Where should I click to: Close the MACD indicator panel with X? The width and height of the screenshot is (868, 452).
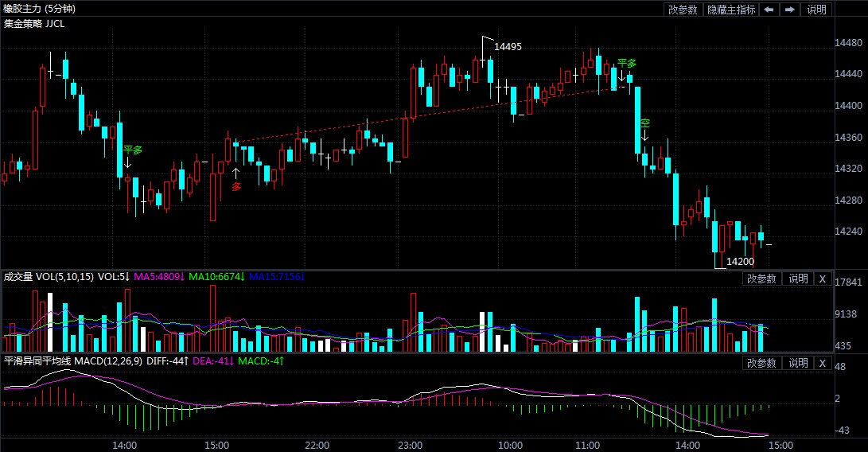point(822,363)
